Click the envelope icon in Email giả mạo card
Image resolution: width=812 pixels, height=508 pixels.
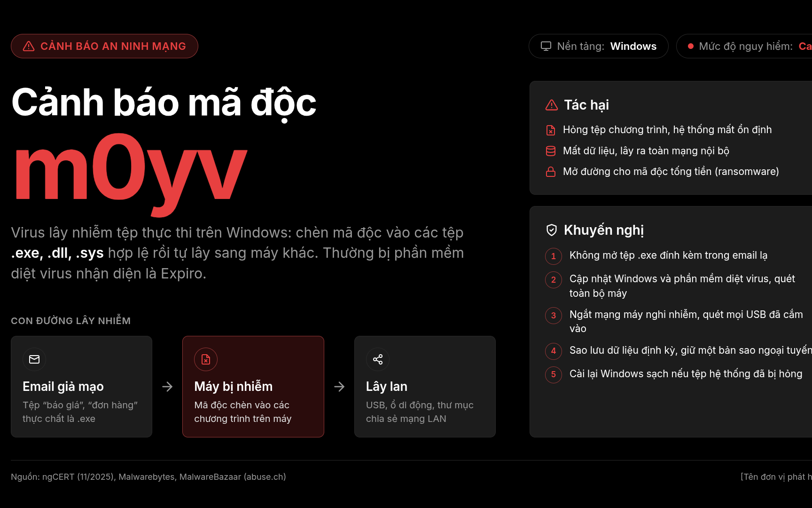pos(34,359)
